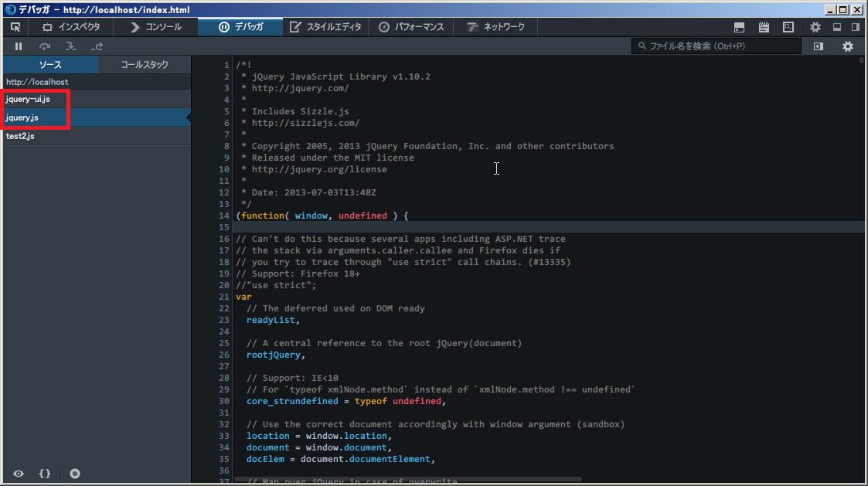Click line number 14 gutter
Viewport: 868px width, 486px height.
[x=223, y=216]
